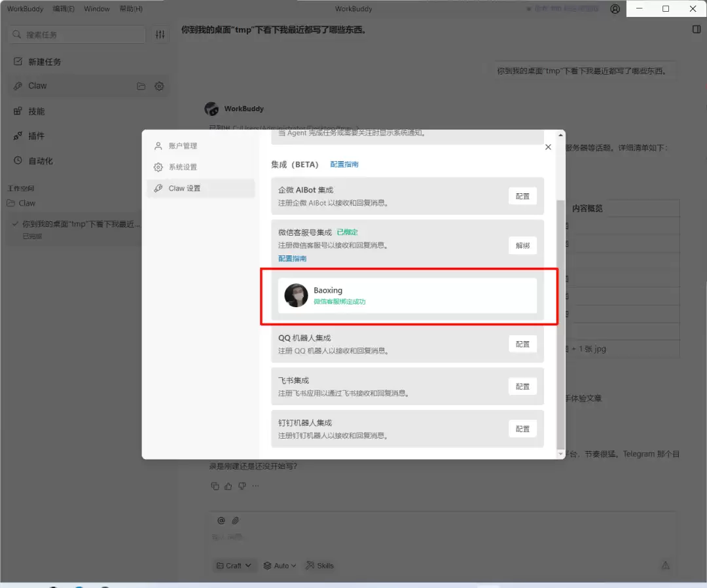Screen dimensions: 707x588
Task: Click 解绑 for 微信客服号集成
Action: [522, 246]
